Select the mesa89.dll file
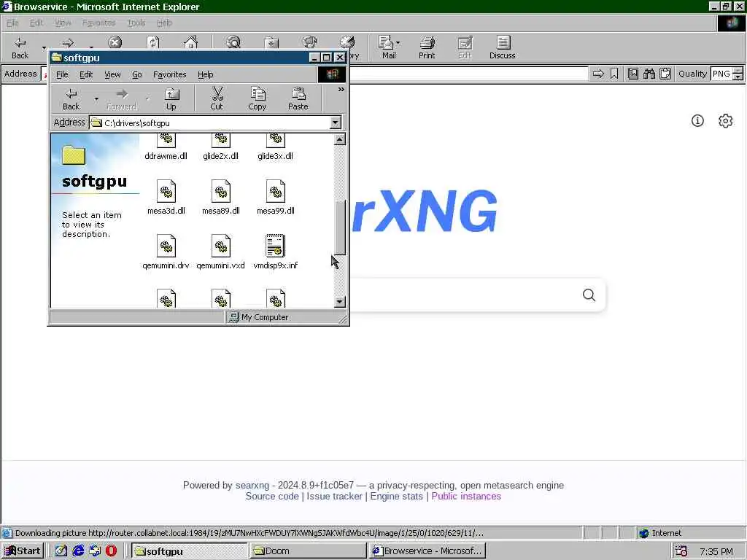The width and height of the screenshot is (747, 560). coord(220,197)
